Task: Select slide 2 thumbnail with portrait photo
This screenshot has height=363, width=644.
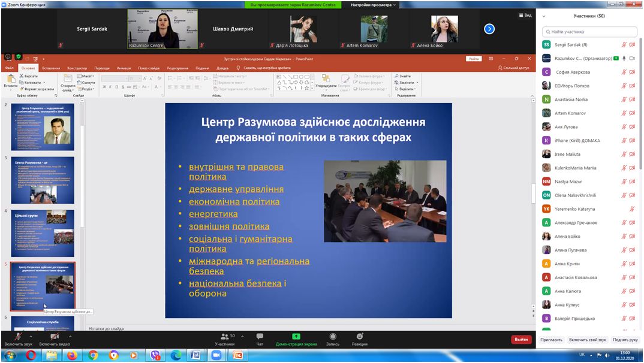Action: (x=43, y=127)
